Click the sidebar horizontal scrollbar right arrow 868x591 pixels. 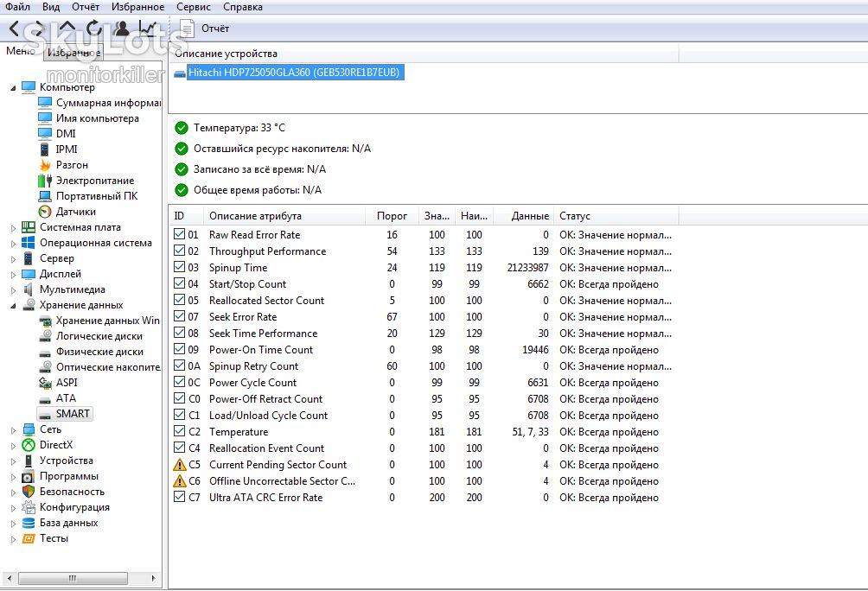click(153, 578)
